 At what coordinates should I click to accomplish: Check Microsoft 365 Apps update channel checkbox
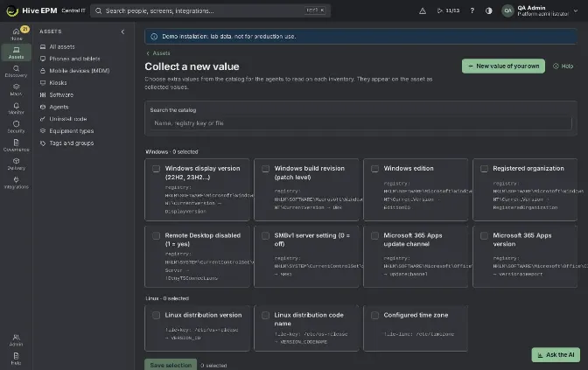click(x=374, y=236)
